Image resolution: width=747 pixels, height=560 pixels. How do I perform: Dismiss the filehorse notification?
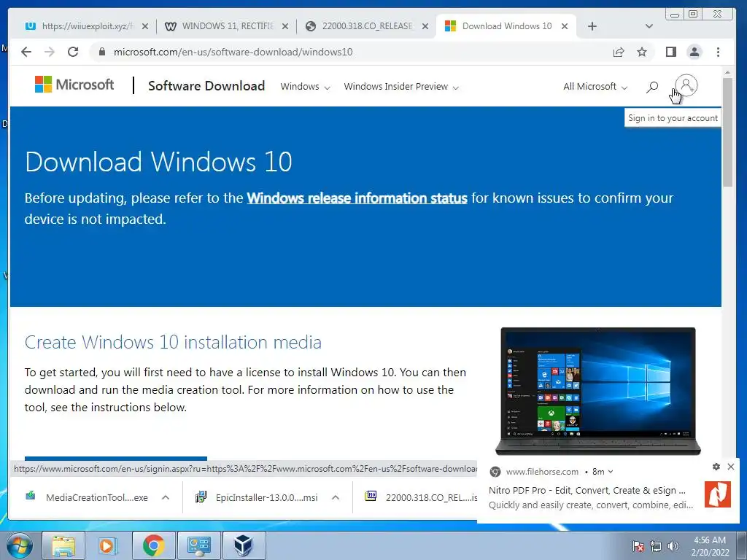(x=731, y=467)
